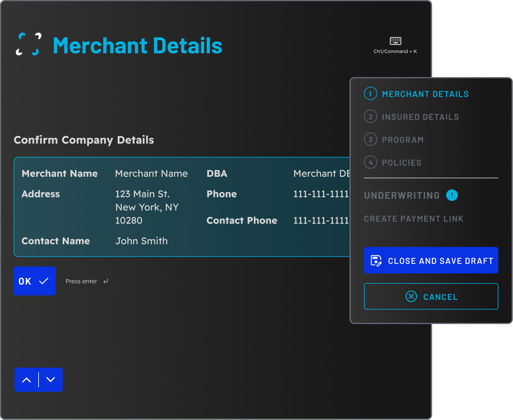This screenshot has width=513, height=420.
Task: Click the scan brackets logo beside Merchant Details heading
Action: click(x=28, y=44)
